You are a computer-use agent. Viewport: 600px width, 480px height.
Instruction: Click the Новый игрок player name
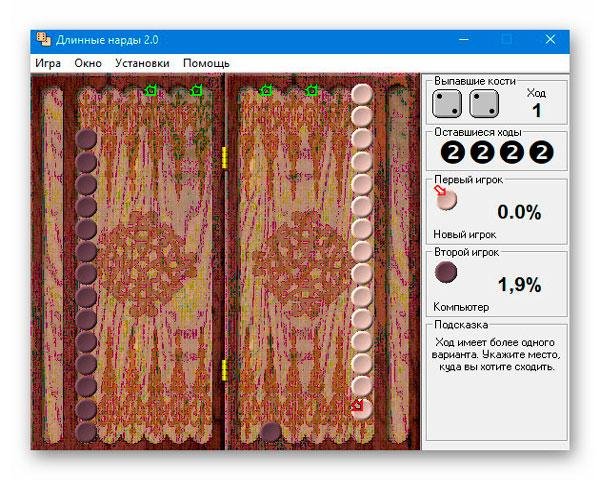pos(465,234)
